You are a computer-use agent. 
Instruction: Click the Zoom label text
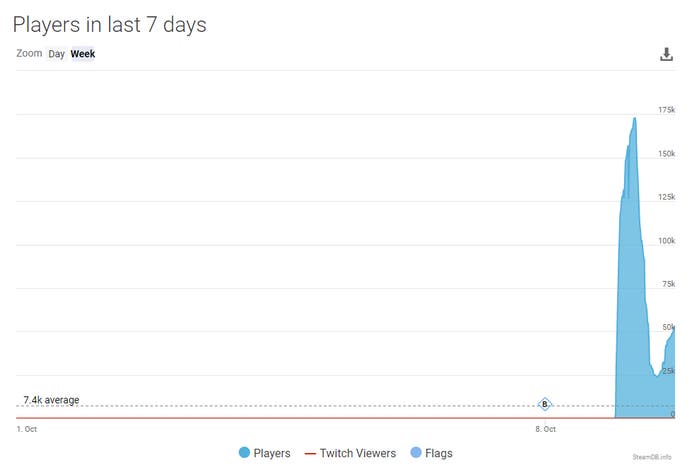[x=29, y=53]
